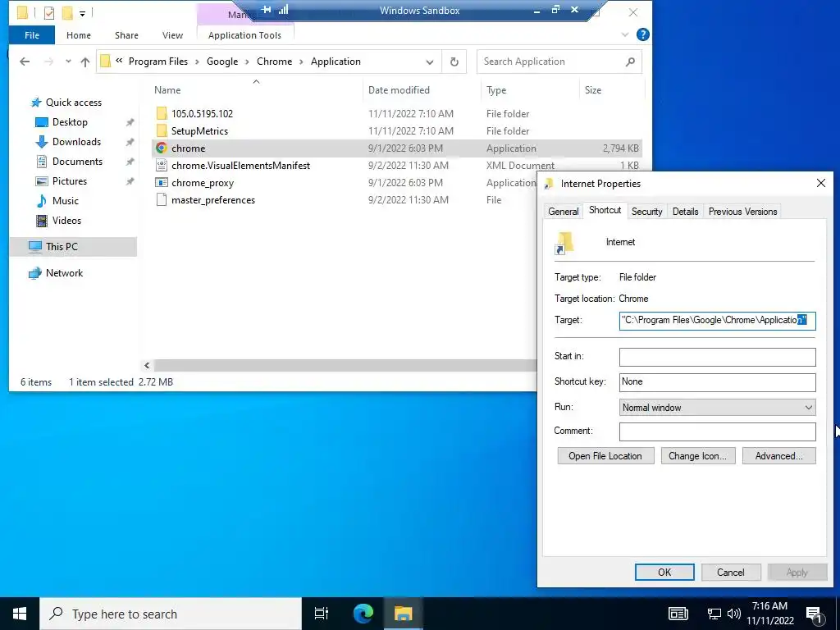The width and height of the screenshot is (840, 630).
Task: Cancel the Internet Properties dialog
Action: pos(731,572)
